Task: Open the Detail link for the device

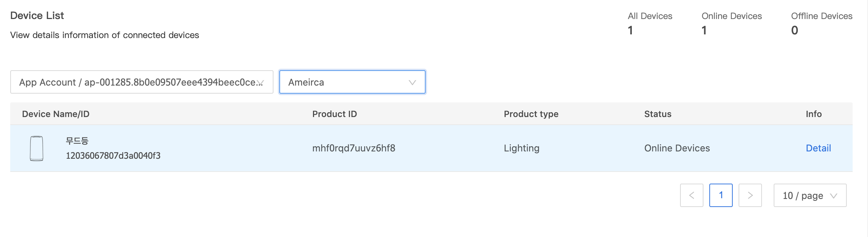Action: (818, 148)
